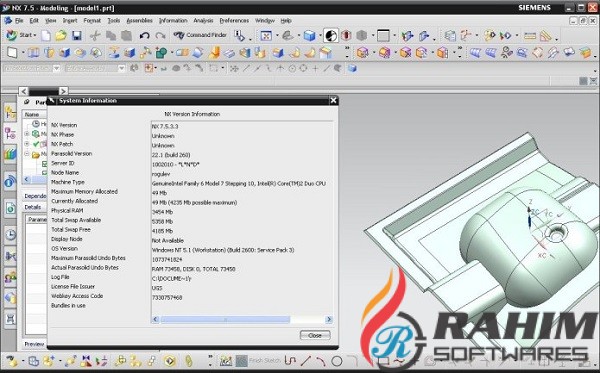Click the black and white face analysis icon
600x373 pixels.
point(331,36)
